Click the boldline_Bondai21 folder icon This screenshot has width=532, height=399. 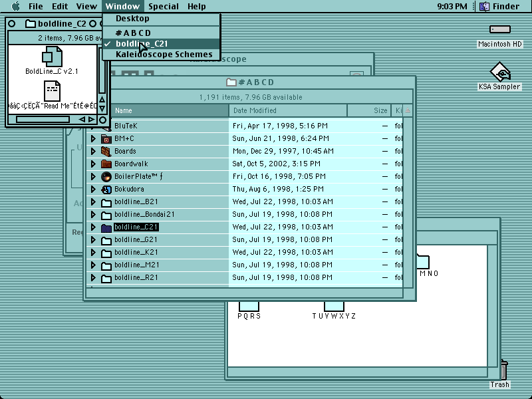[x=106, y=215]
